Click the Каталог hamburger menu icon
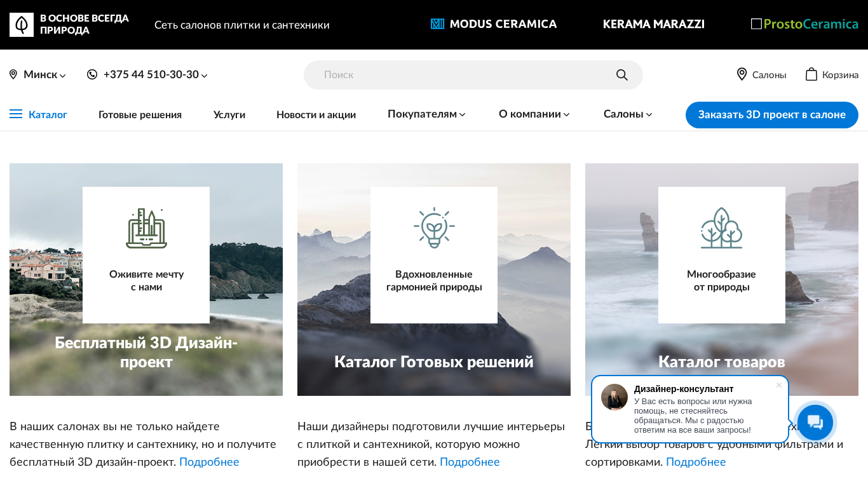This screenshot has height=488, width=868. [x=16, y=114]
